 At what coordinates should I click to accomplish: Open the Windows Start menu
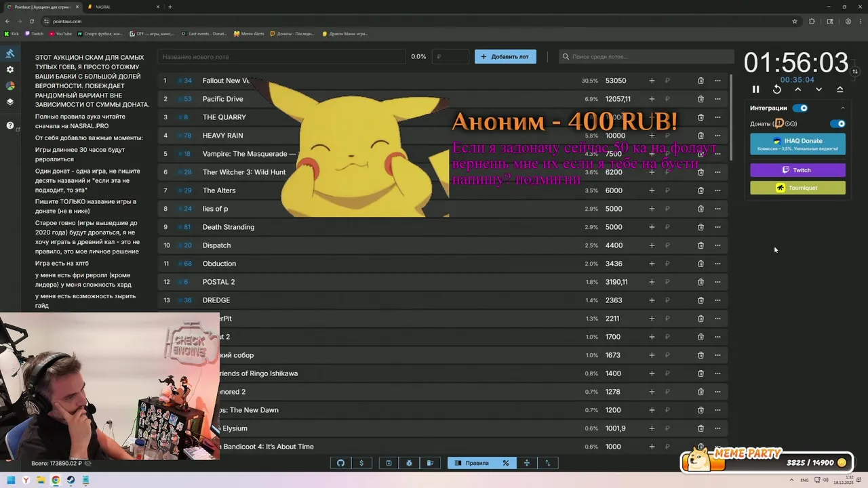point(11,480)
